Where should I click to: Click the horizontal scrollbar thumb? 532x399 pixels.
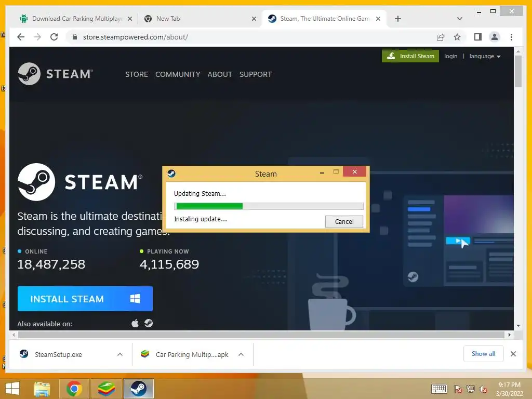(x=261, y=335)
